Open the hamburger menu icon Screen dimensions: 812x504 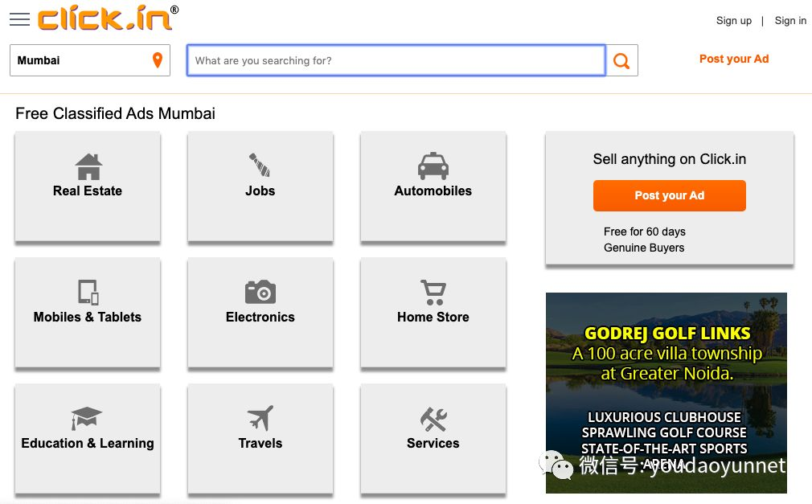(x=19, y=20)
